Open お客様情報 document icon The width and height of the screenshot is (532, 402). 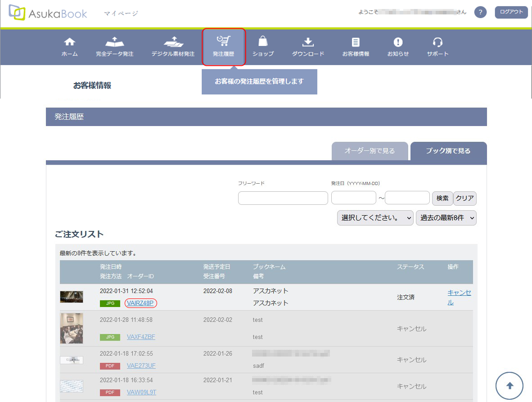(x=356, y=42)
